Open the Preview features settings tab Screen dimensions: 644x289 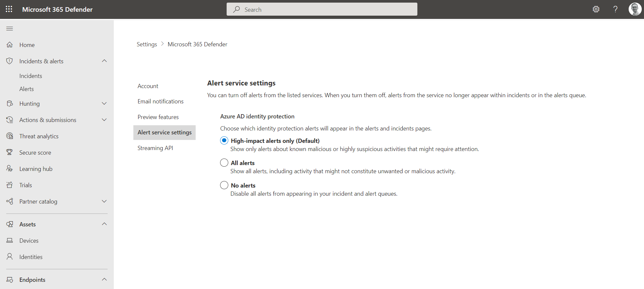pyautogui.click(x=158, y=117)
